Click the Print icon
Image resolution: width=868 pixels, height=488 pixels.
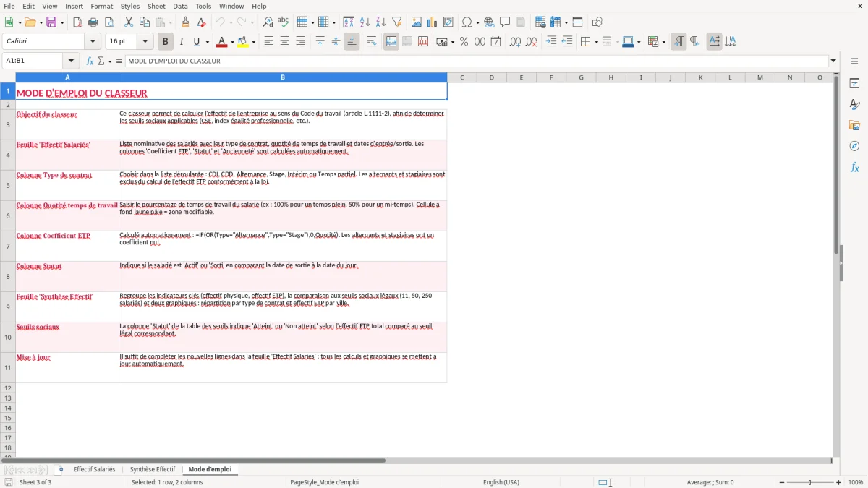click(93, 22)
